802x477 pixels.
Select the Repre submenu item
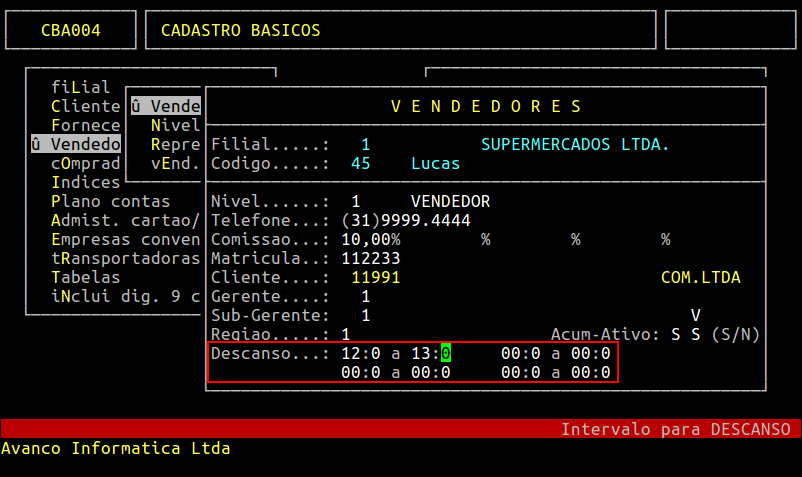[175, 144]
